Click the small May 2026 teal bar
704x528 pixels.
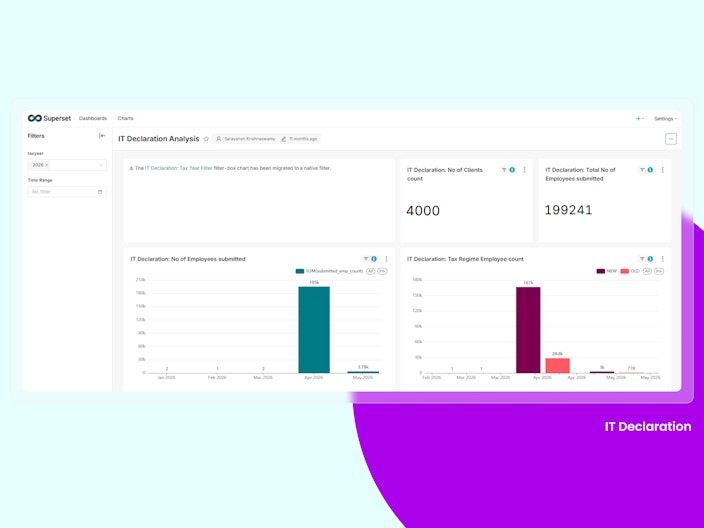(363, 372)
